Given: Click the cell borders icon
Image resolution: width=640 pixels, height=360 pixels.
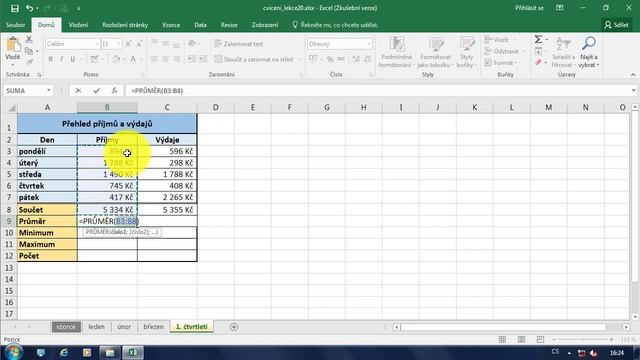Looking at the screenshot, I should point(94,59).
